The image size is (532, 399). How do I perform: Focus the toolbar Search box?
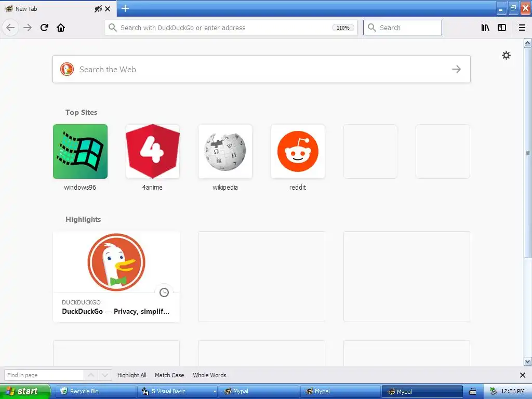point(403,28)
